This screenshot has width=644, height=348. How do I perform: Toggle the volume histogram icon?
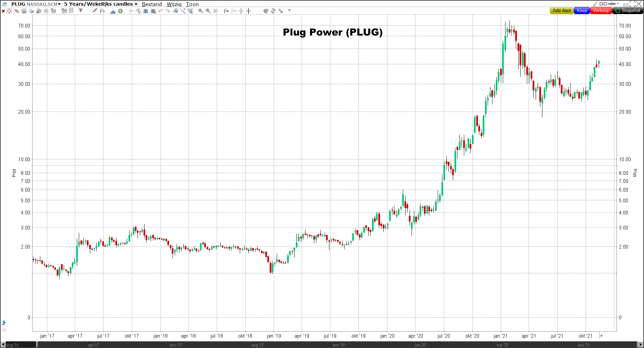click(x=113, y=11)
